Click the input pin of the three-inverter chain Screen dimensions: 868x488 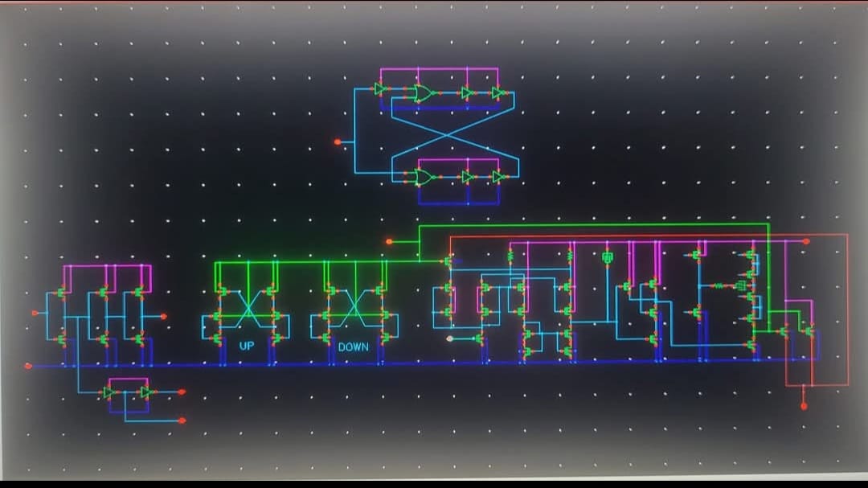(35, 312)
